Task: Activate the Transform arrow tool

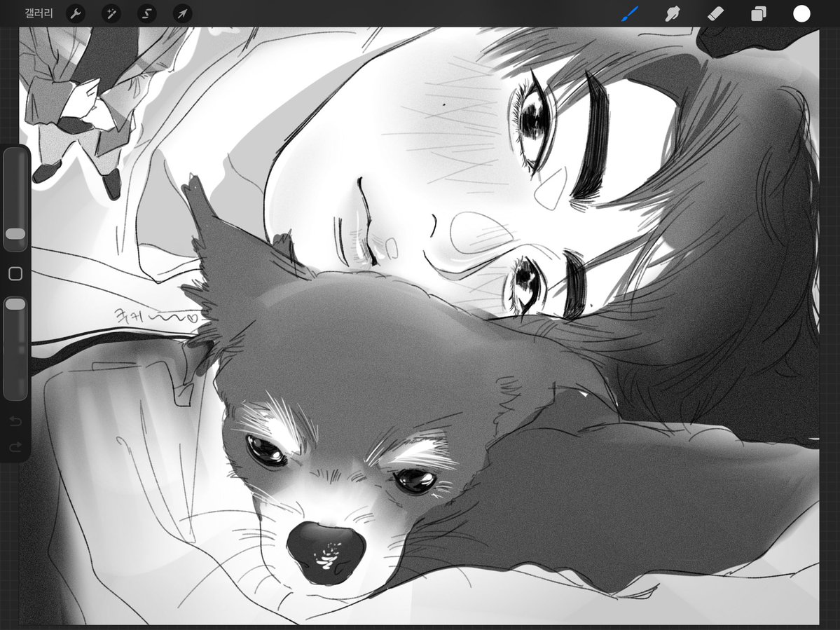Action: click(x=182, y=13)
